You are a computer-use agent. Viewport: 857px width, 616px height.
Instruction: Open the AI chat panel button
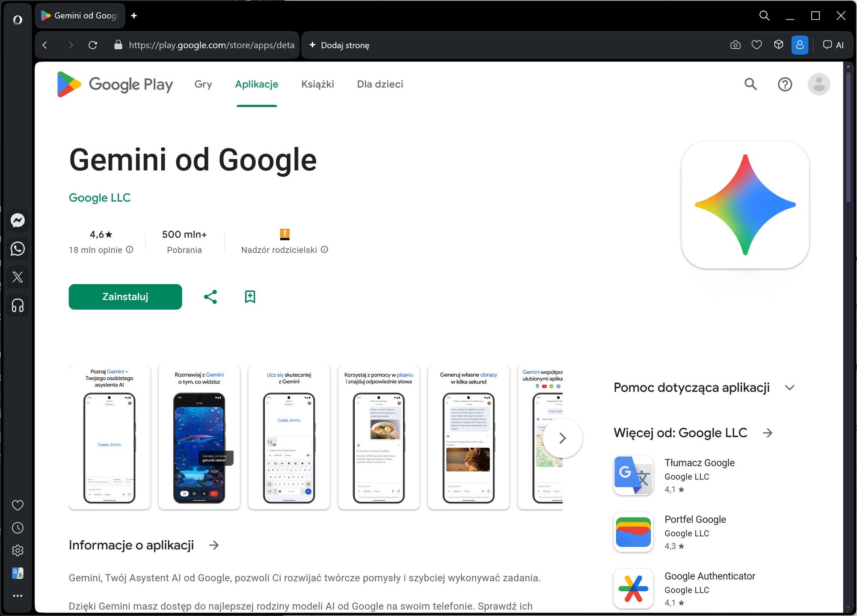[x=833, y=45]
